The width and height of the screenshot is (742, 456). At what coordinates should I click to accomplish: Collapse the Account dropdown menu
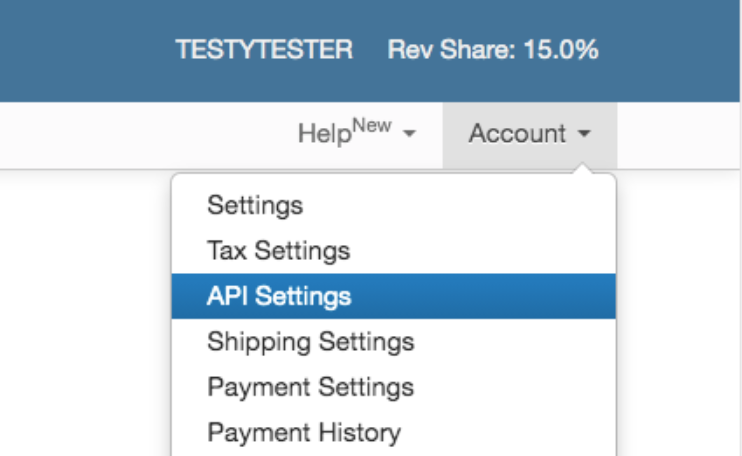pos(529,134)
